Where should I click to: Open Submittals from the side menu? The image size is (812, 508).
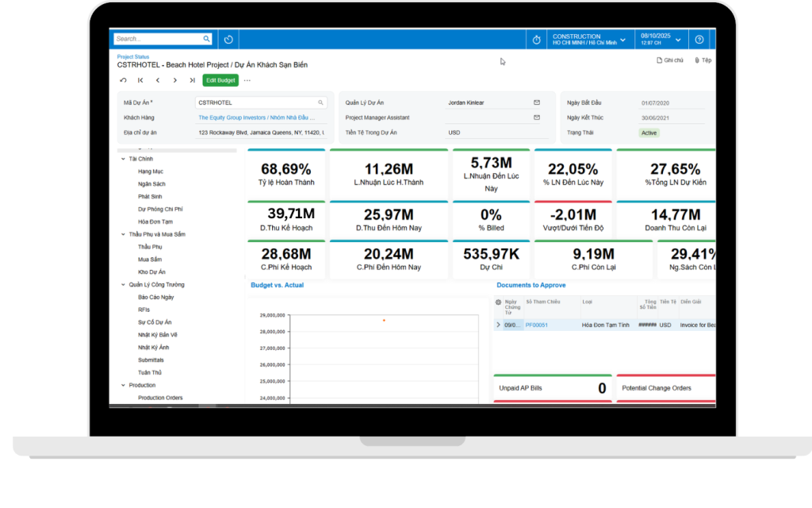click(x=151, y=360)
